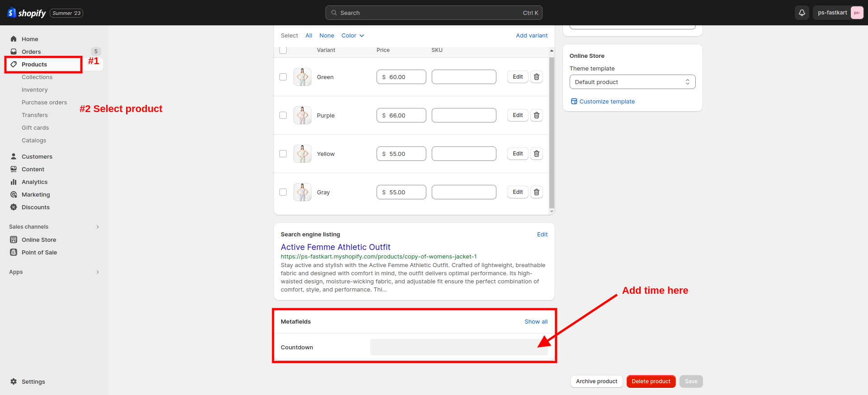Screen dimensions: 868x395
Task: Check the Green variant checkbox
Action: coord(283,77)
